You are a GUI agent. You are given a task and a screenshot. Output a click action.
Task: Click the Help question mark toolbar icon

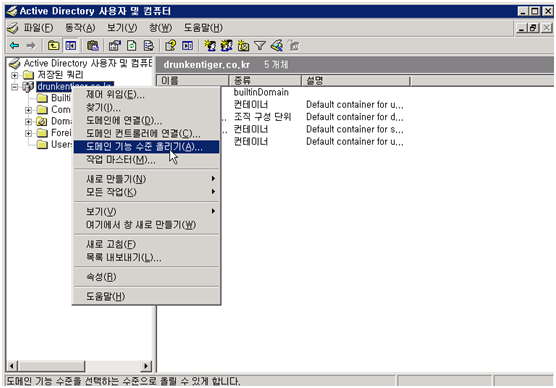171,46
